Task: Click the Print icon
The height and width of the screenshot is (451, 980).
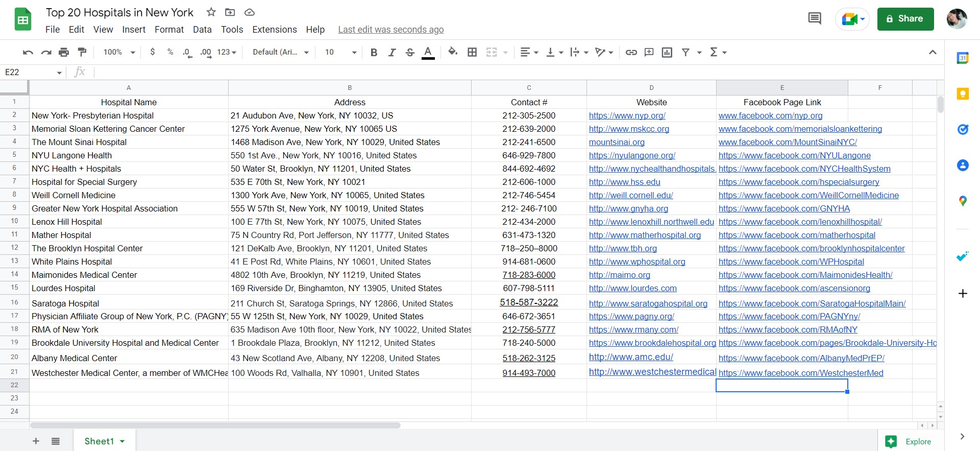Action: pyautogui.click(x=64, y=52)
